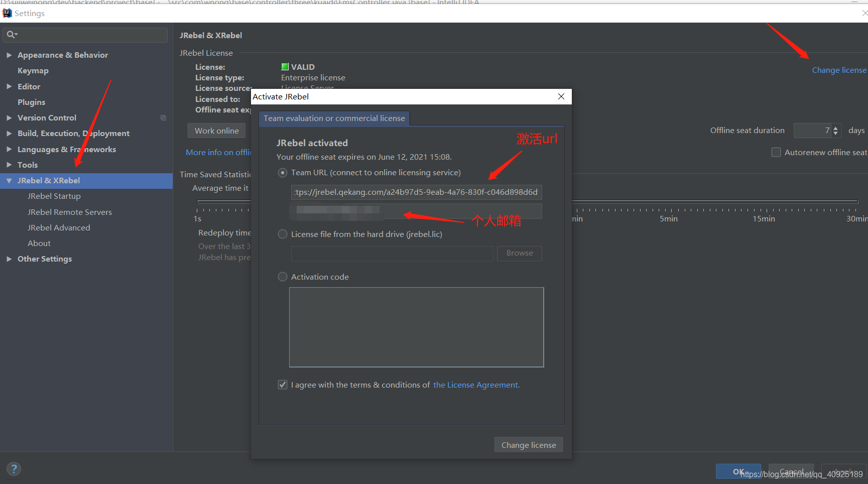
Task: Expand Build, Execution, Deployment section
Action: point(9,133)
